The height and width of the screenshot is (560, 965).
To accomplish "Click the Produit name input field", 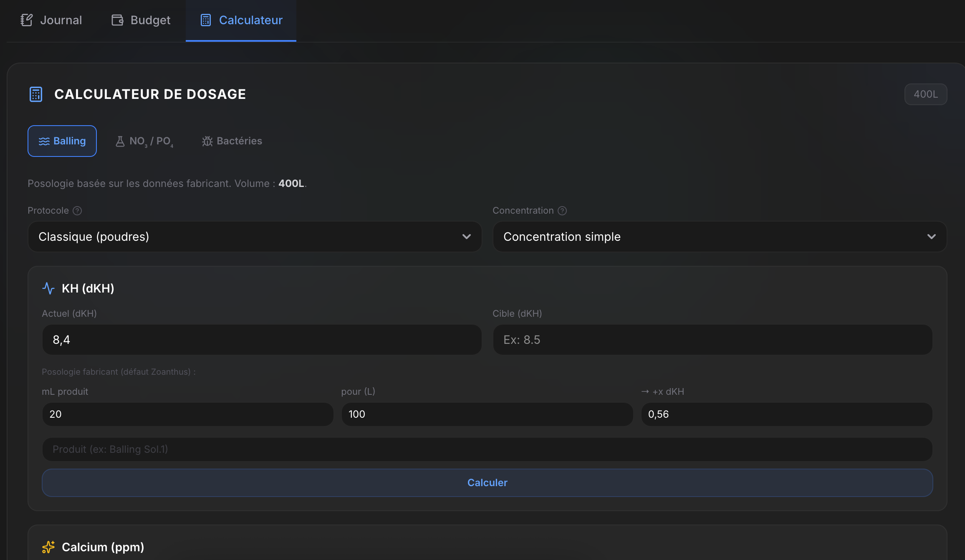I will 487,449.
